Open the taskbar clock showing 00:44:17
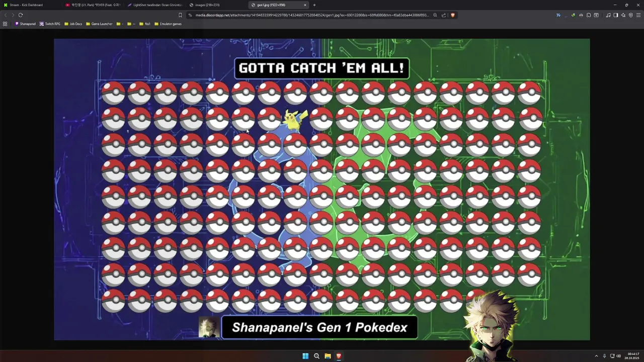The width and height of the screenshot is (644, 362). (x=633, y=356)
